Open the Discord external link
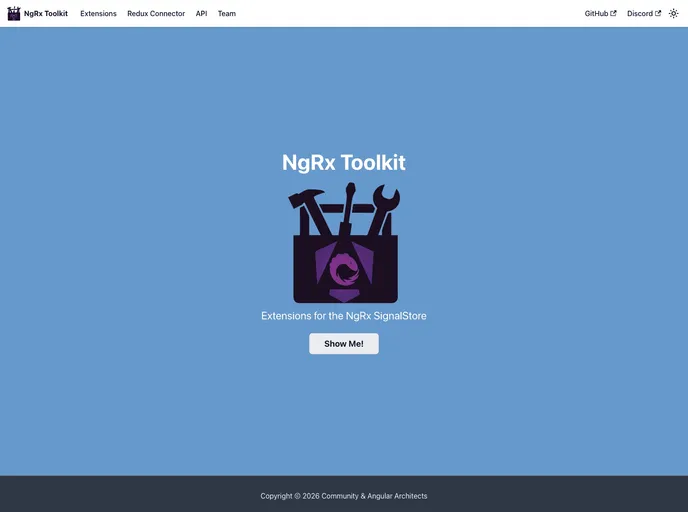Viewport: 688px width, 512px height. tap(644, 14)
